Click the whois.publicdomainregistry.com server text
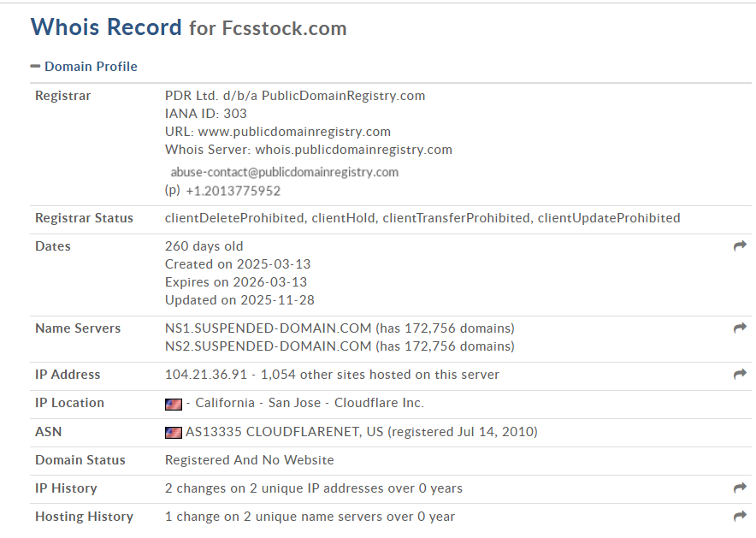Viewport: 756px width, 538px height. [x=353, y=150]
